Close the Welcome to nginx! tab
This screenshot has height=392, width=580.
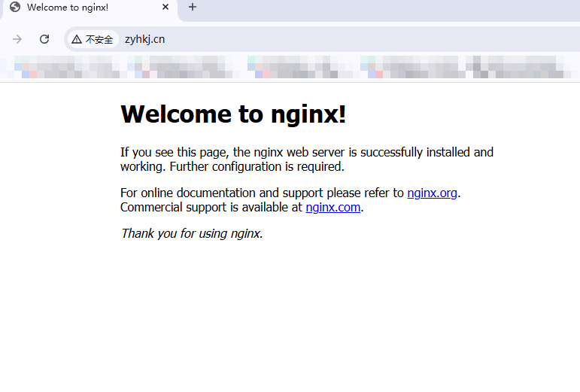click(165, 7)
